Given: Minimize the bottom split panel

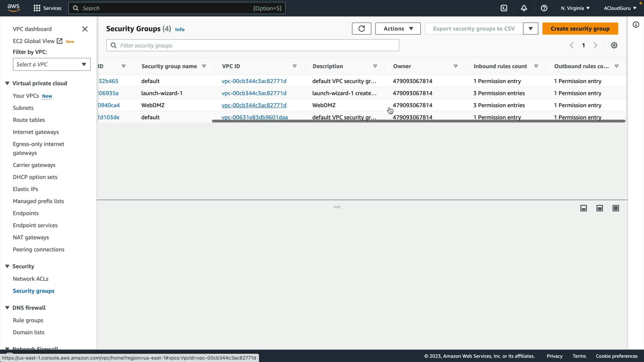Looking at the screenshot, I should coord(583,208).
